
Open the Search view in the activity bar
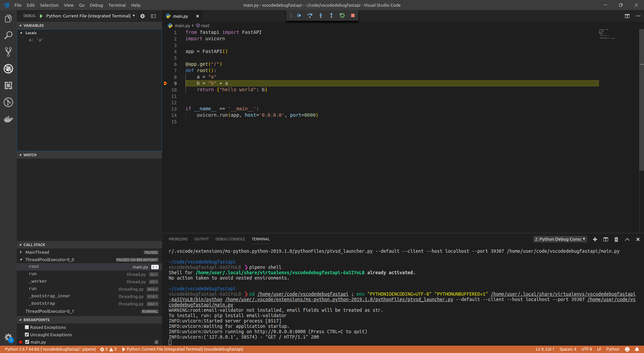click(8, 35)
